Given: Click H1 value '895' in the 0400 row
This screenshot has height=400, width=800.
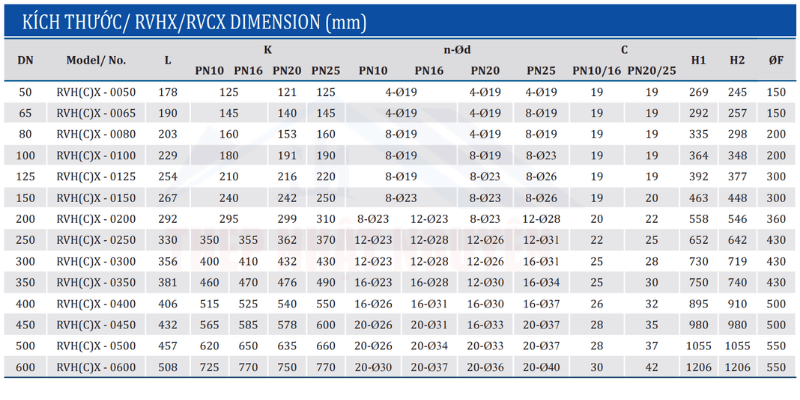Looking at the screenshot, I should tap(698, 304).
